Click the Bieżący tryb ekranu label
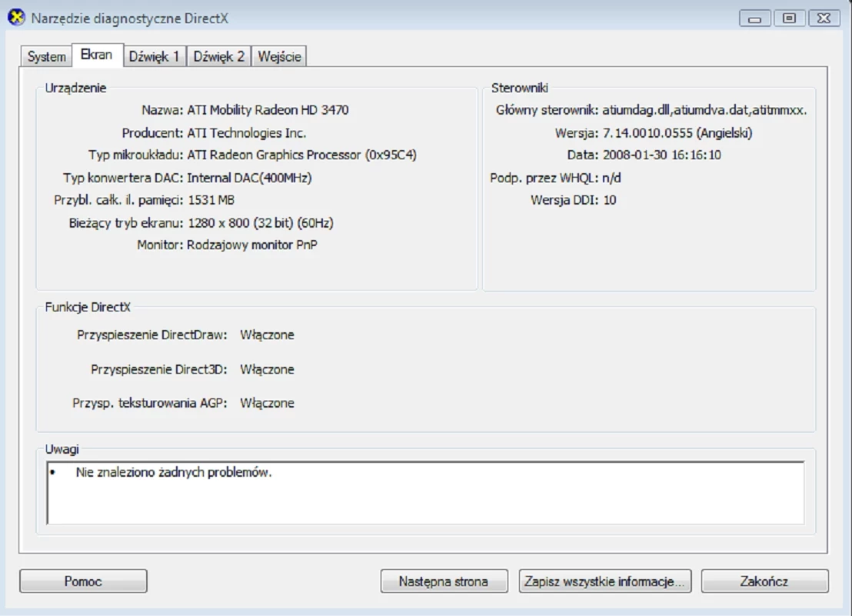The width and height of the screenshot is (852, 616). click(126, 223)
